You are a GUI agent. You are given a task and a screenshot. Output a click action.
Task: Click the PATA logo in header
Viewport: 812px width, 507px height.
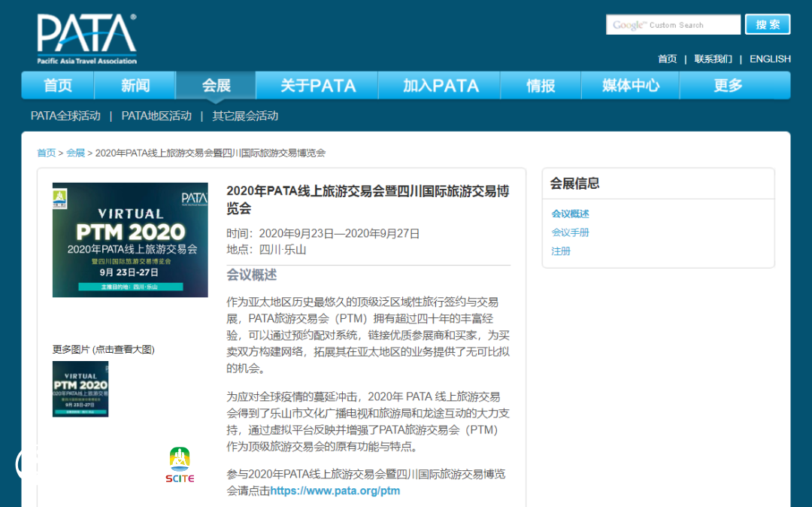[86, 38]
